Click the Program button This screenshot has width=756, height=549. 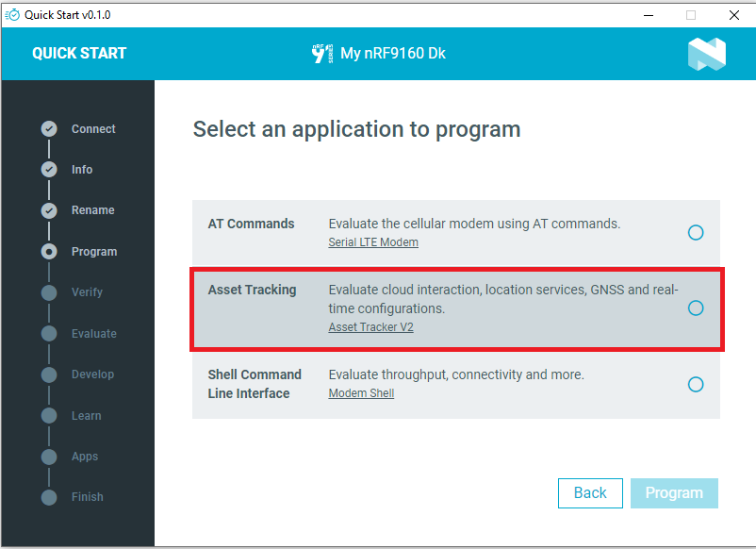click(674, 493)
